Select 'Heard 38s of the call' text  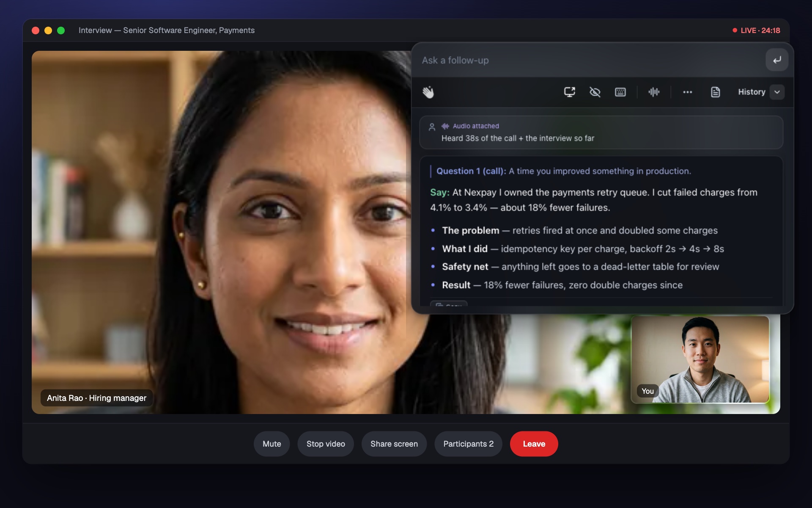click(x=479, y=138)
